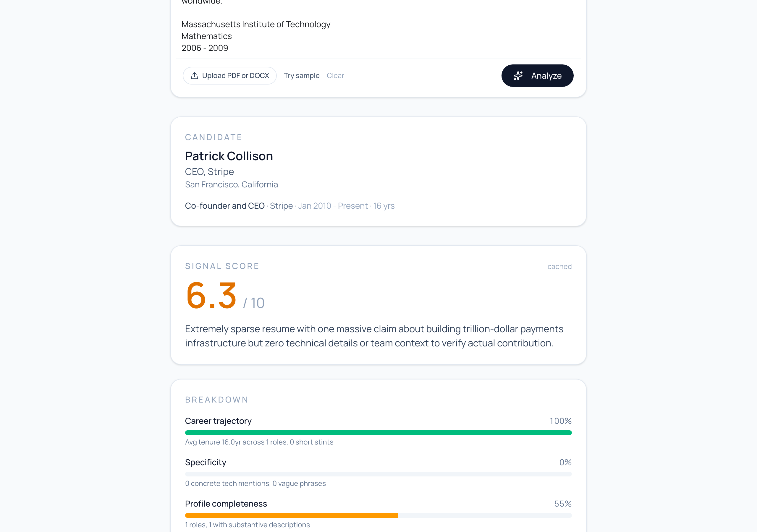Click the BREAKDOWN section heading
Viewport: 757px width, 532px height.
coord(217,400)
